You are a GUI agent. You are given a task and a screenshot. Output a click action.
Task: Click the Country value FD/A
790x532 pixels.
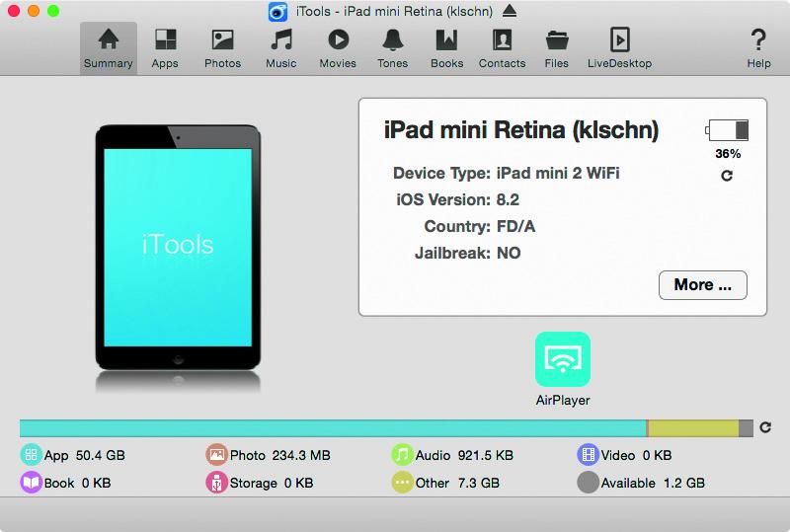click(515, 227)
